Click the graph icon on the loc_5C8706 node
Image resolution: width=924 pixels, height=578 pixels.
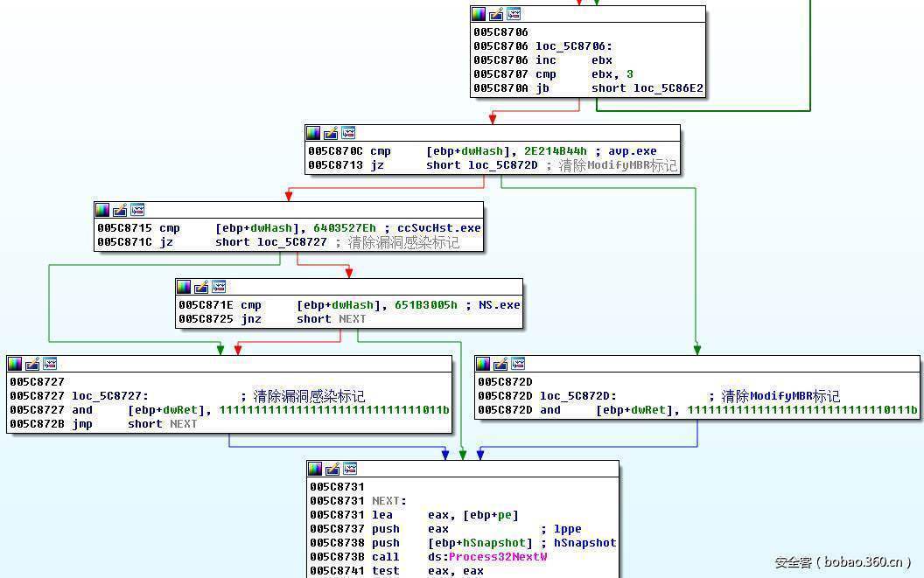point(514,14)
